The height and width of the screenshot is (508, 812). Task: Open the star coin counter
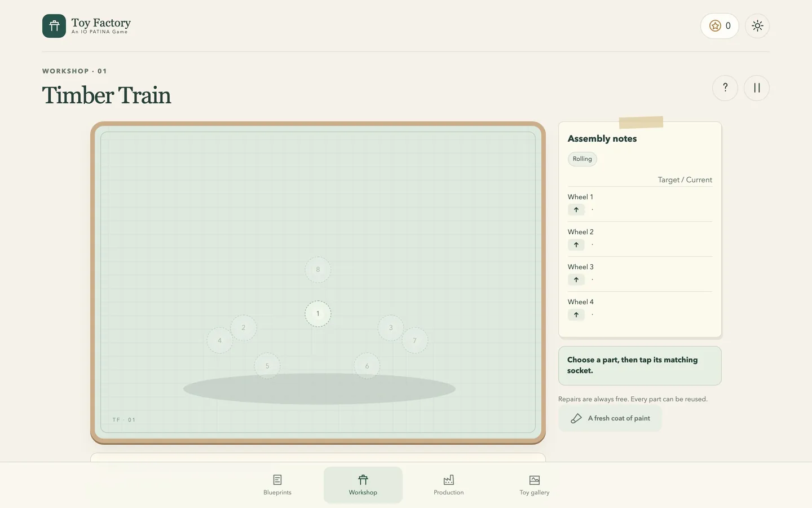point(720,26)
